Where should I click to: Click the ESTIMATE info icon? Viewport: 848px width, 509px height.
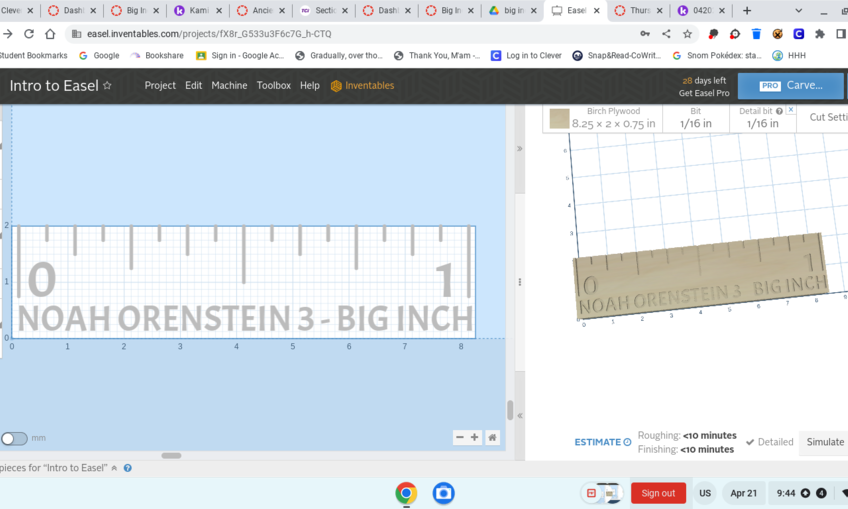tap(627, 442)
